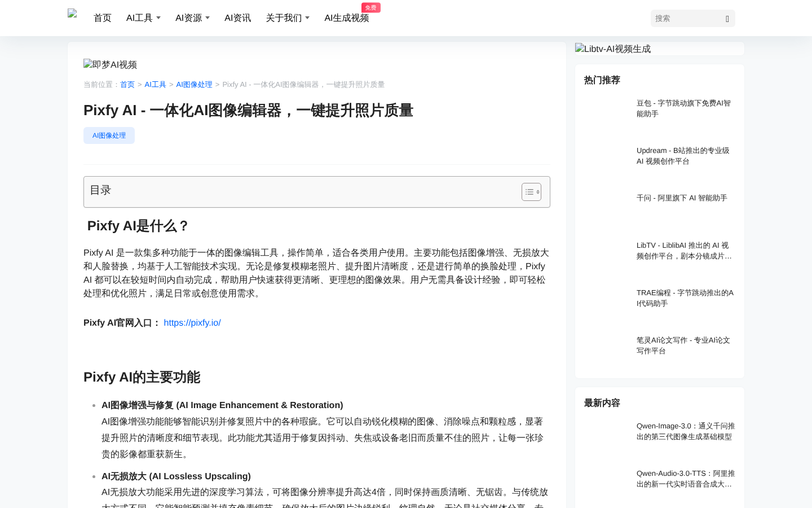Click the site logo in the header
Image resolution: width=812 pixels, height=508 pixels.
[72, 14]
